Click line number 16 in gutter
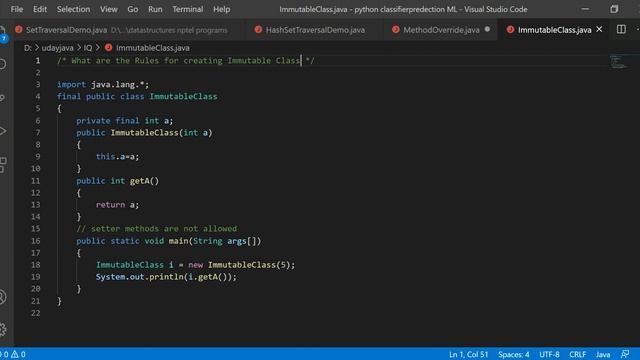640x360 pixels. tap(36, 241)
